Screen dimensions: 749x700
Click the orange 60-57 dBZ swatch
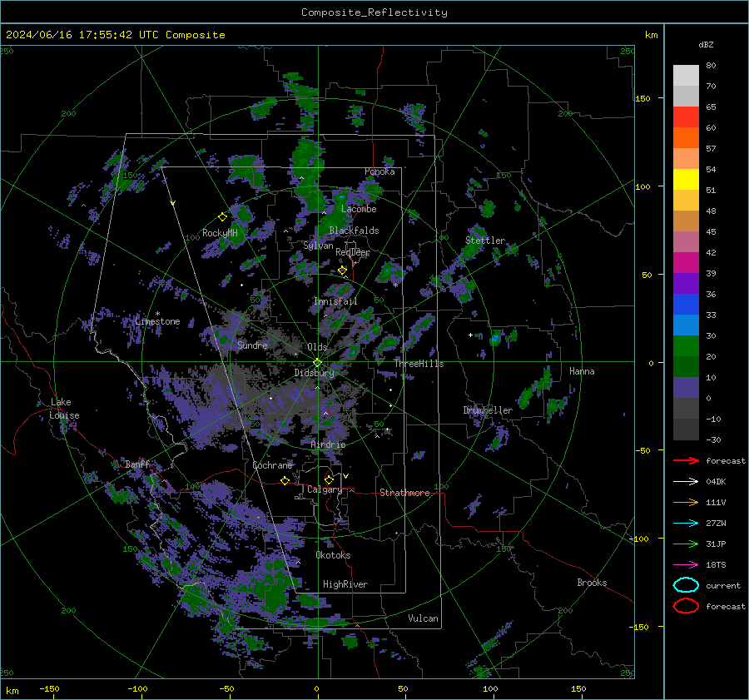686,138
